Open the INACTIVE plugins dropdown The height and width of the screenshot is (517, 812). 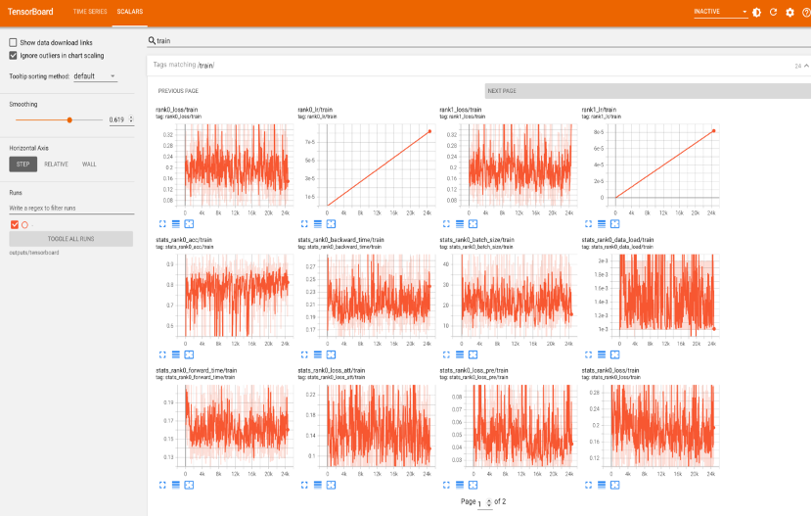(720, 12)
